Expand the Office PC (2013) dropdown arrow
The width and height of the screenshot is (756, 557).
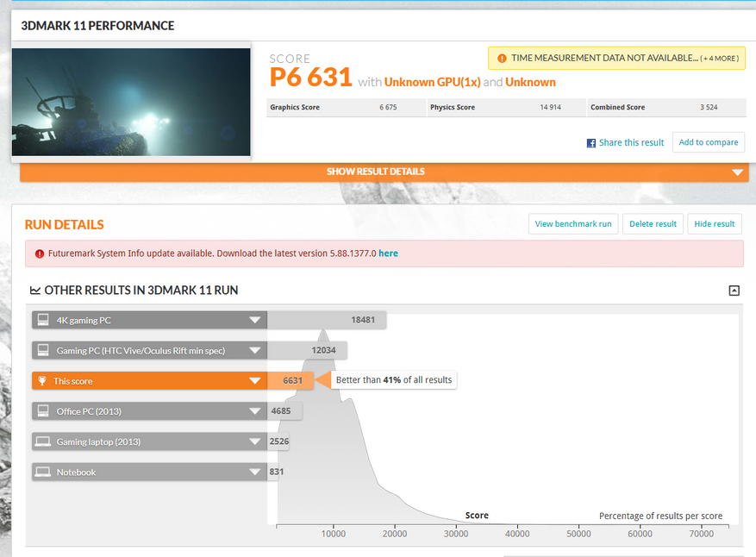tap(255, 411)
